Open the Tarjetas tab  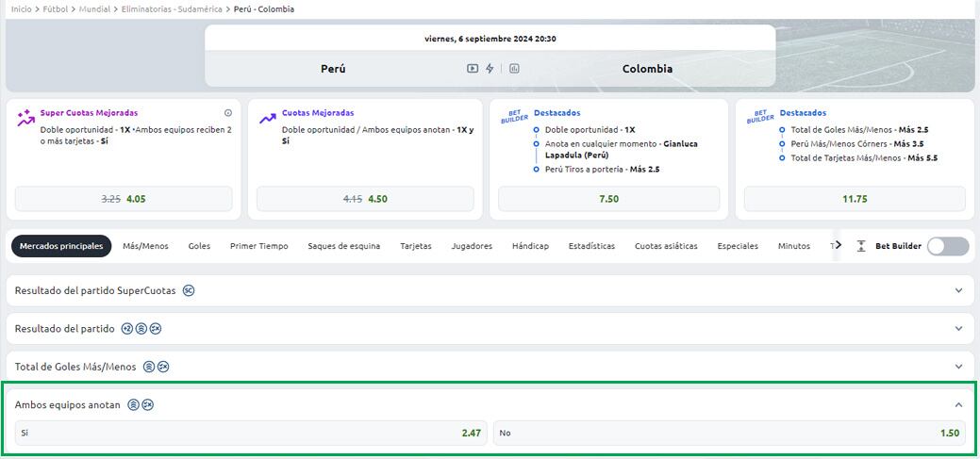[415, 246]
